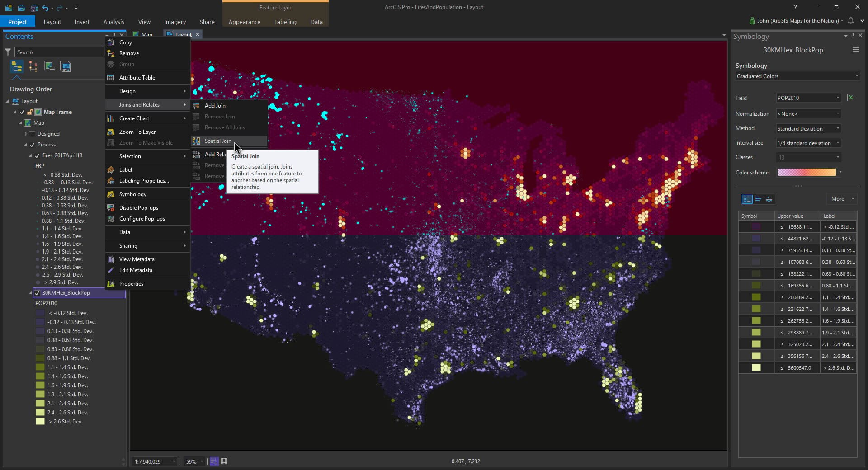Click the Label column header in Symbology

[x=838, y=216]
